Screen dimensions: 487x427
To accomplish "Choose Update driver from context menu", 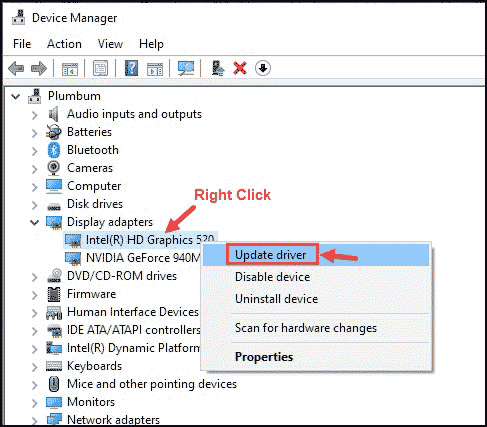I will tap(316, 255).
